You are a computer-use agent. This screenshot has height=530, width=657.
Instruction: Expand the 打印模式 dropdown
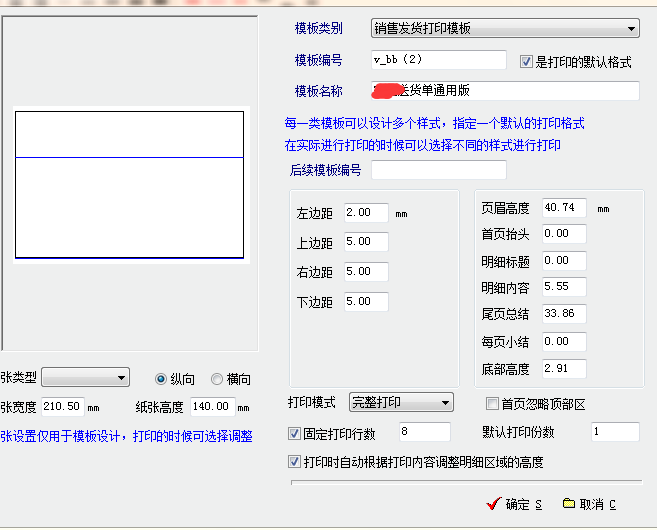coord(401,403)
